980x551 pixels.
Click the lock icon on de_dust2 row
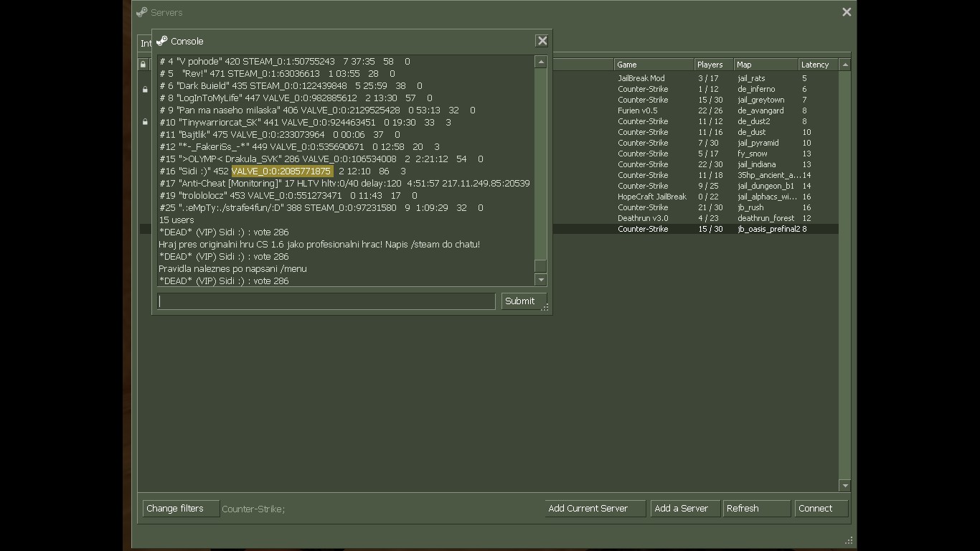click(145, 122)
